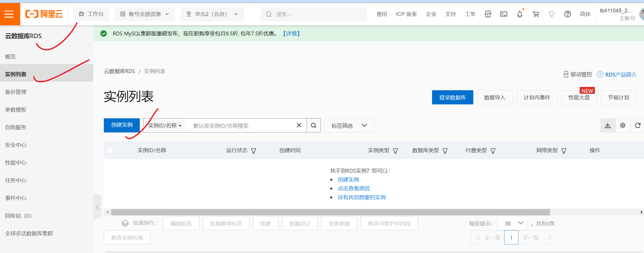This screenshot has height=253, width=644.
Task: Check the batch operation checkbox
Action: coord(110,223)
